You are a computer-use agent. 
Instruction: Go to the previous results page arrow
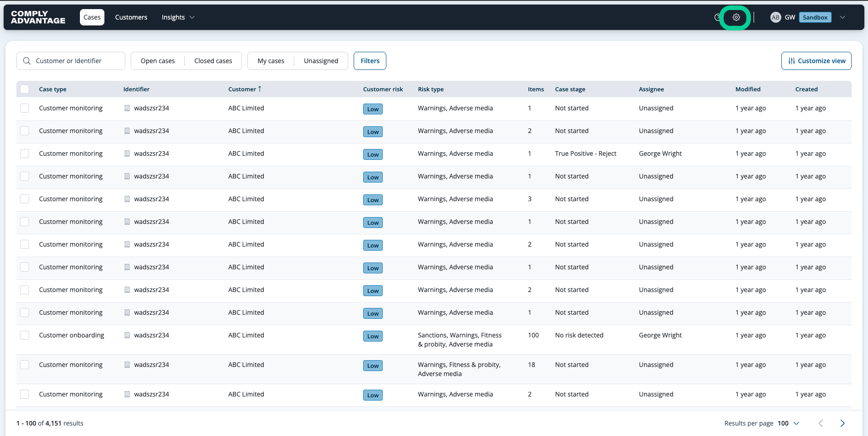point(821,423)
